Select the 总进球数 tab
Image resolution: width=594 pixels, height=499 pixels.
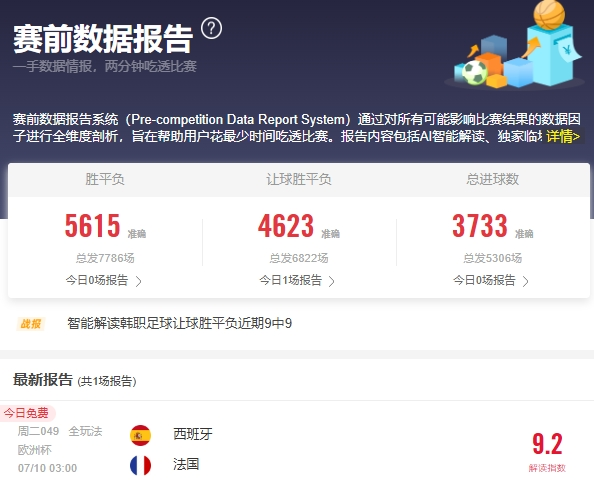[492, 179]
